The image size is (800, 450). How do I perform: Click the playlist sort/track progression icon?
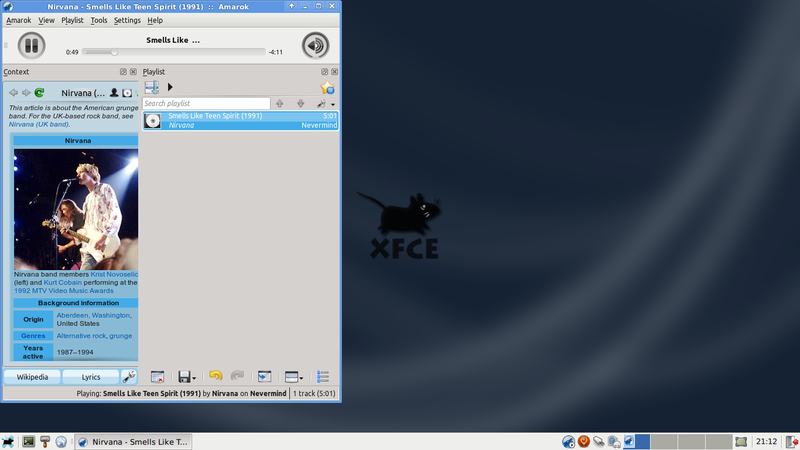152,87
